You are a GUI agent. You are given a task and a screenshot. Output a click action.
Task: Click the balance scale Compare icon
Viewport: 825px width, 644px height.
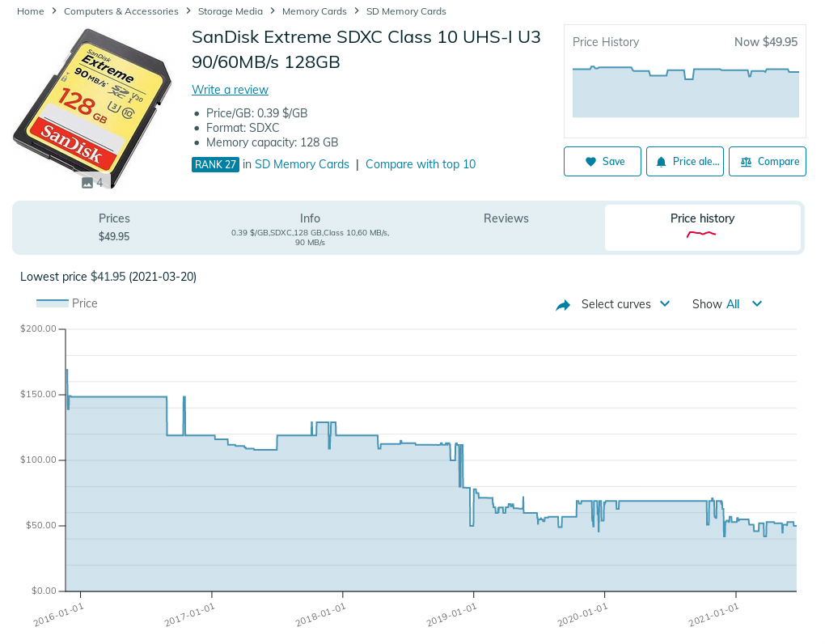click(746, 162)
